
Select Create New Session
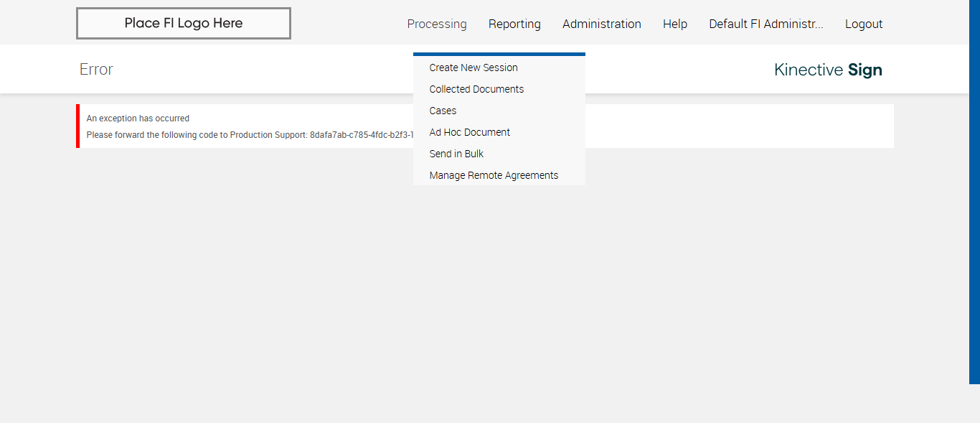point(473,68)
